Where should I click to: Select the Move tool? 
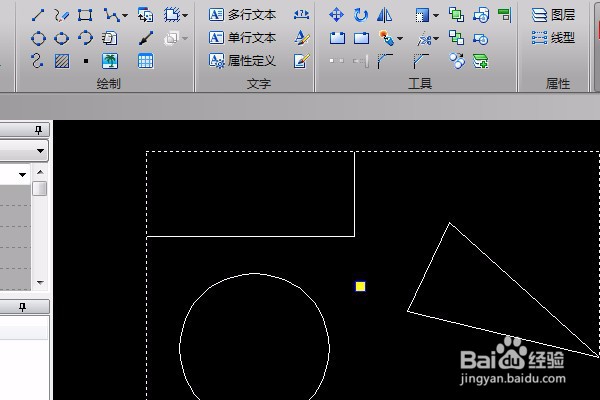(x=336, y=15)
